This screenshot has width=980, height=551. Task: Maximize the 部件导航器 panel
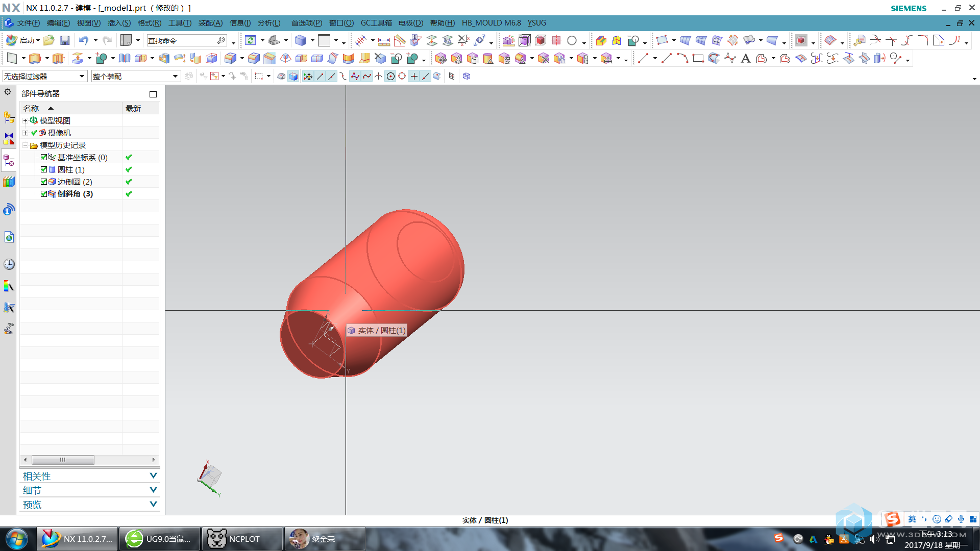pyautogui.click(x=153, y=94)
